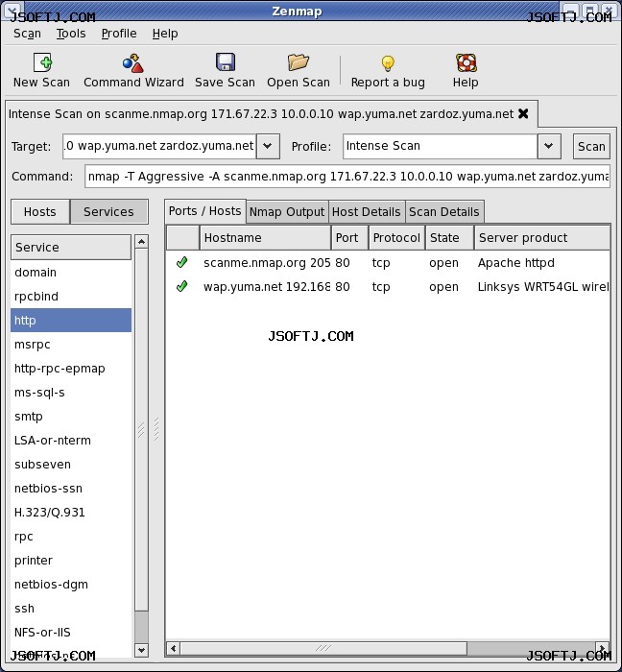Image resolution: width=622 pixels, height=672 pixels.
Task: Click the green check icon for scanme.nmap.org
Action: [181, 262]
